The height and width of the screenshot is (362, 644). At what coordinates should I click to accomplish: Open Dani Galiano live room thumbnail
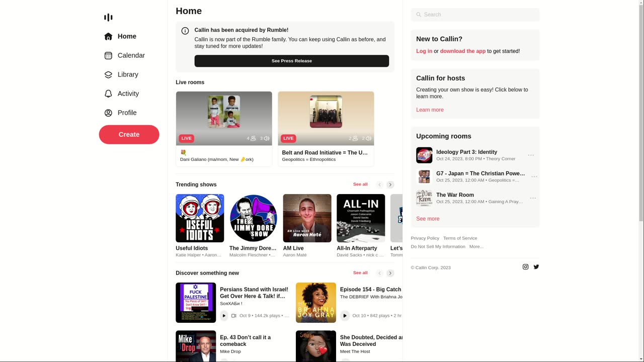[224, 119]
